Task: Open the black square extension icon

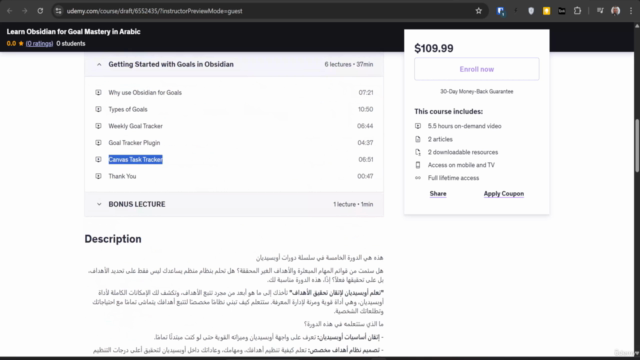Action: [562, 11]
